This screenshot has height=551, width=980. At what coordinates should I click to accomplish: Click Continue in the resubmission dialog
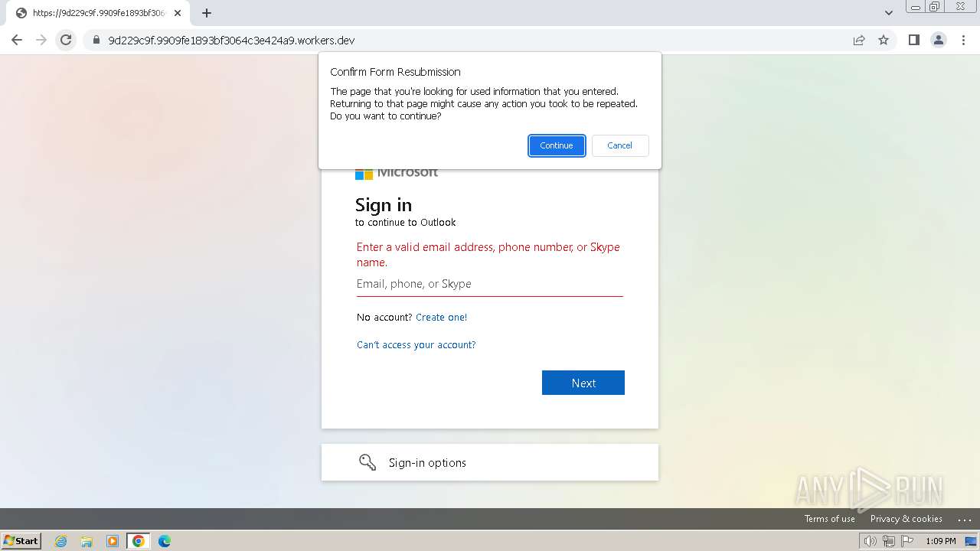[x=557, y=145]
